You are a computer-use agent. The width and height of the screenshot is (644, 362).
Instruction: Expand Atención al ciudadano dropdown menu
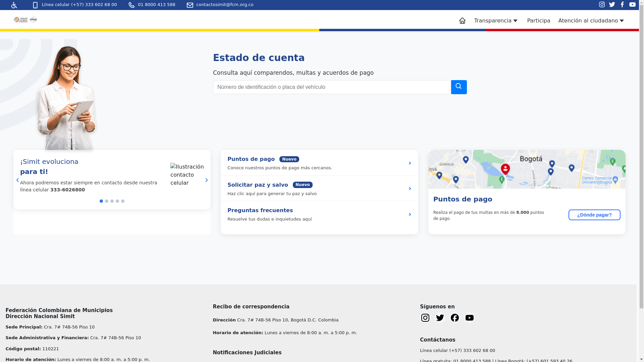point(591,21)
